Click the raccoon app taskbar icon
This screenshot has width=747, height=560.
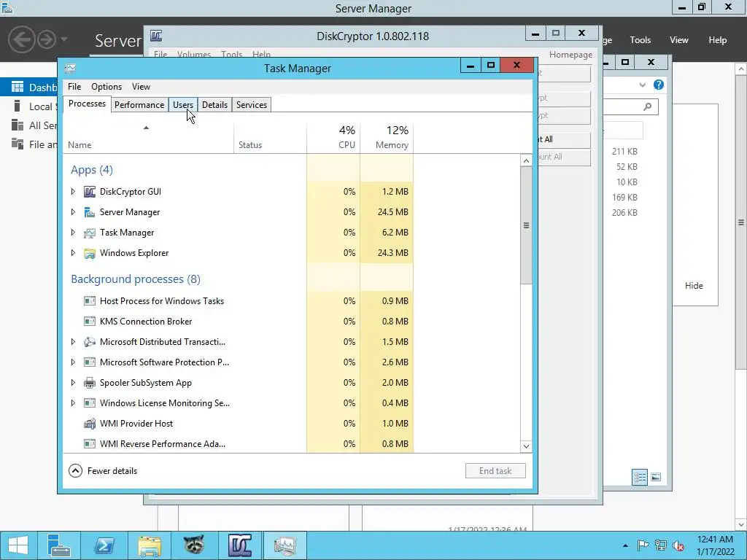(194, 545)
